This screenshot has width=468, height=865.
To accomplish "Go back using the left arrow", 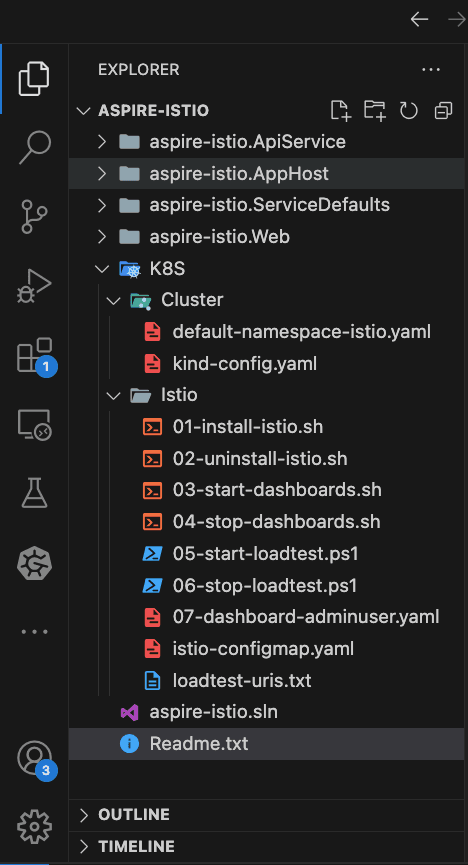I will (419, 20).
